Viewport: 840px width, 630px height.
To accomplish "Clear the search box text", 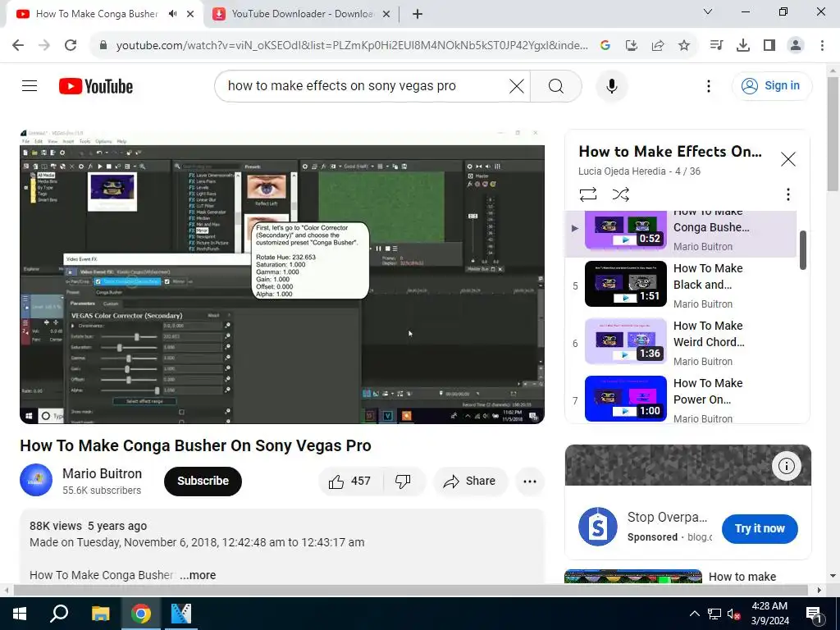I will tap(517, 85).
